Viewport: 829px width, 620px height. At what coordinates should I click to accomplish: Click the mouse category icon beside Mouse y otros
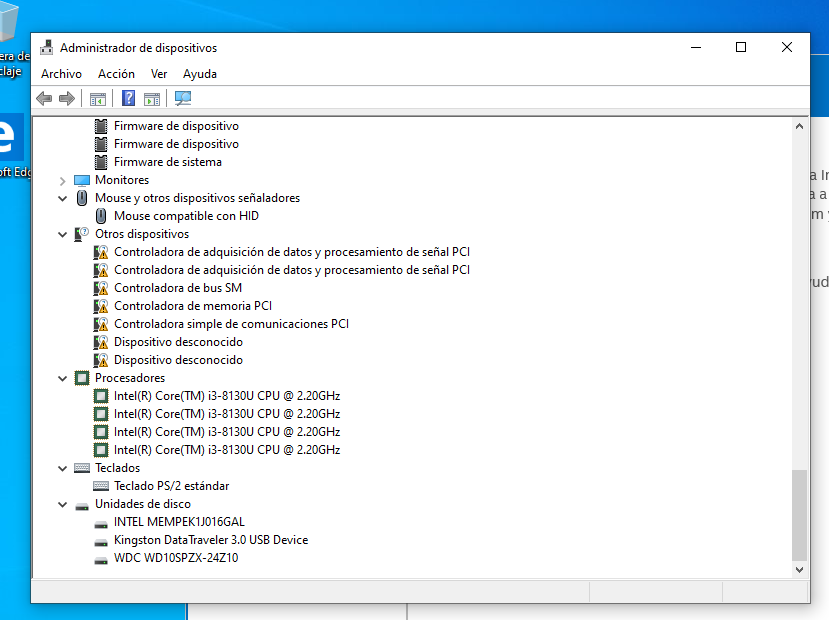pyautogui.click(x=82, y=198)
